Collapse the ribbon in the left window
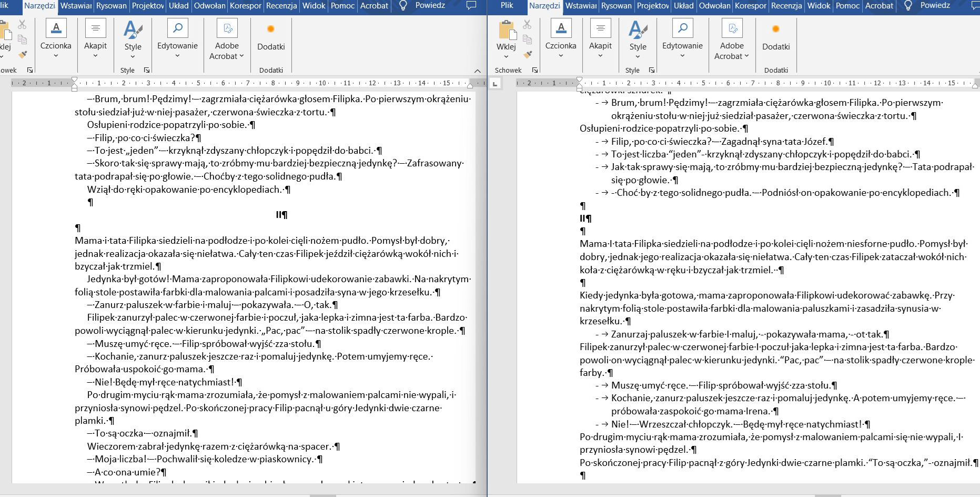 (477, 71)
